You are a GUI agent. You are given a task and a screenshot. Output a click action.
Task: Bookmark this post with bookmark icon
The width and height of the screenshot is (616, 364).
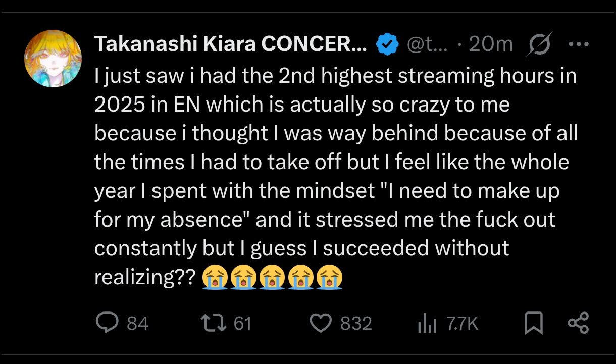tap(534, 323)
